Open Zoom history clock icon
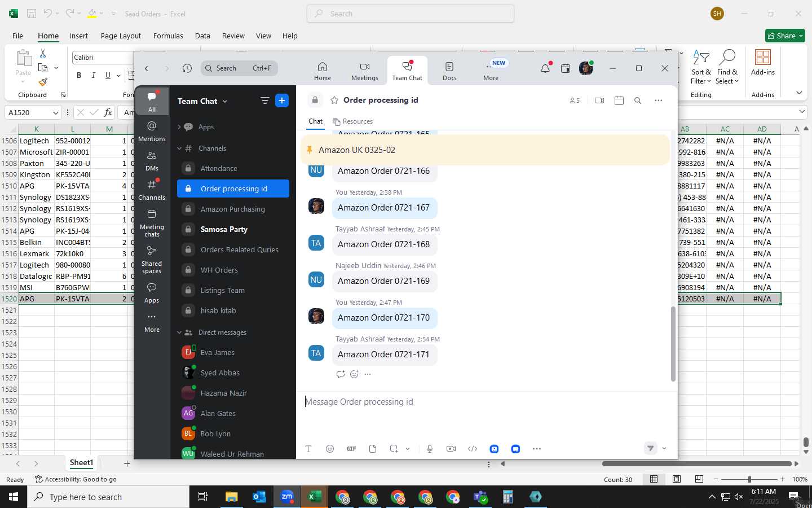 pyautogui.click(x=187, y=68)
